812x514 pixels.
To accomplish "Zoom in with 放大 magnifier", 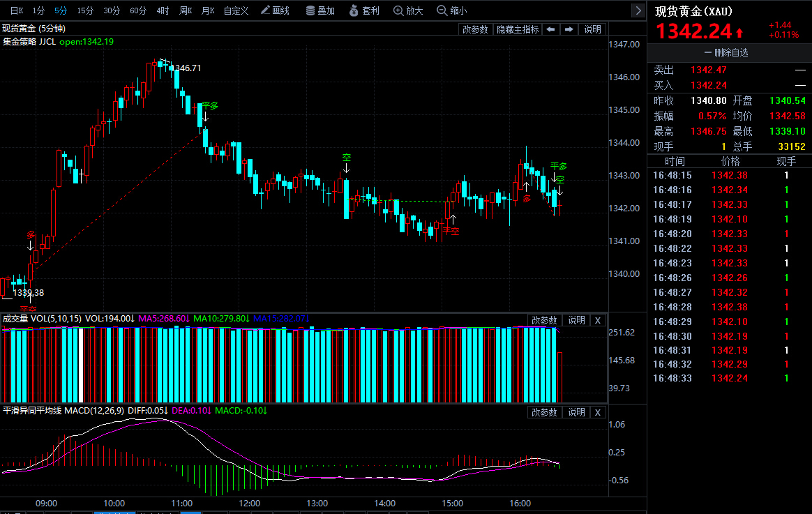I will click(x=409, y=10).
